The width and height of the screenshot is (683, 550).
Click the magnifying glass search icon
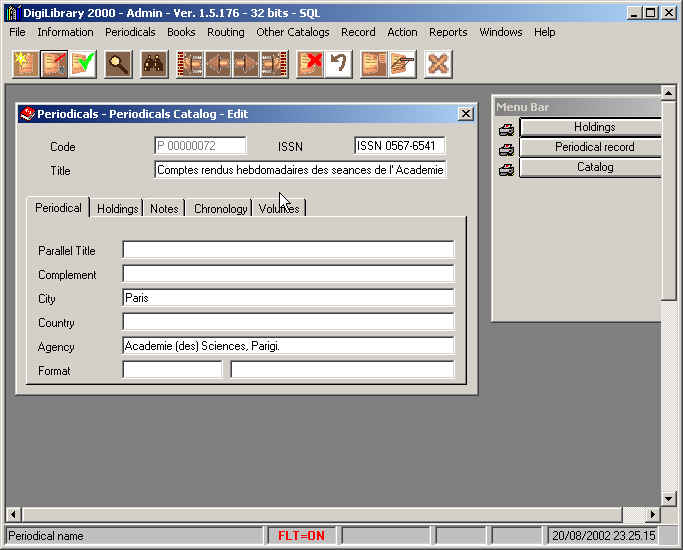click(118, 64)
